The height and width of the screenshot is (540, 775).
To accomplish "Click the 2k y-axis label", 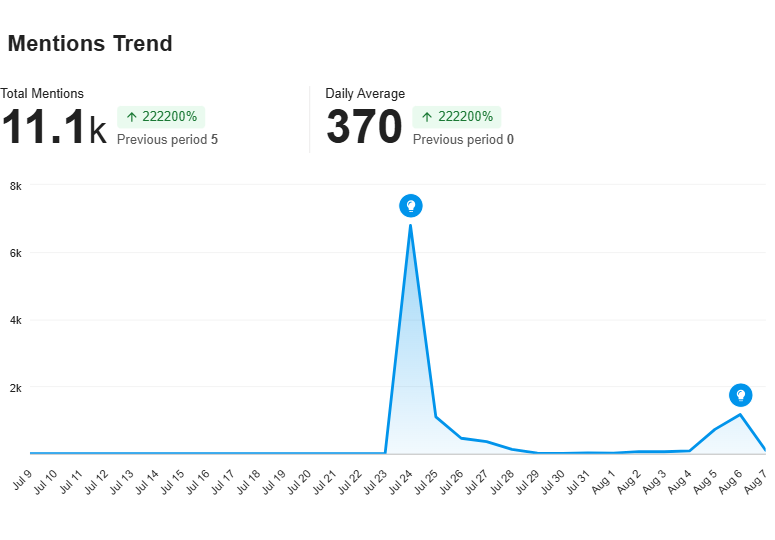I will coord(16,388).
